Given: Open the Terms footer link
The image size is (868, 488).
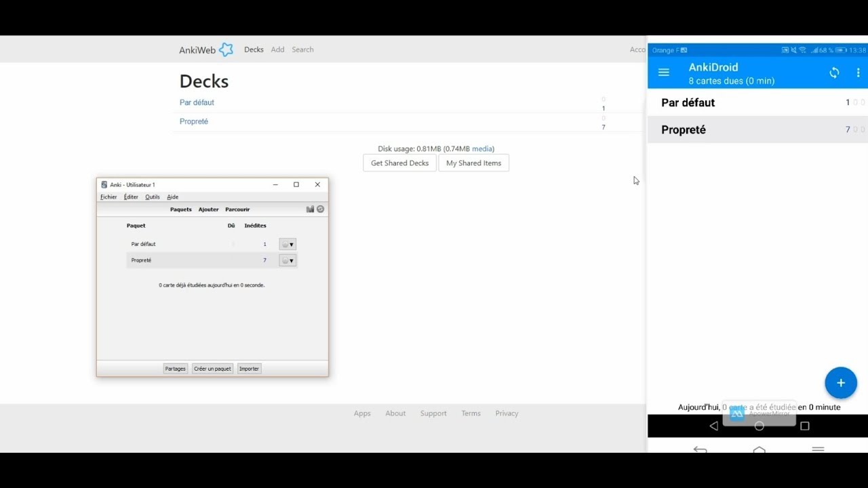Looking at the screenshot, I should pyautogui.click(x=471, y=413).
